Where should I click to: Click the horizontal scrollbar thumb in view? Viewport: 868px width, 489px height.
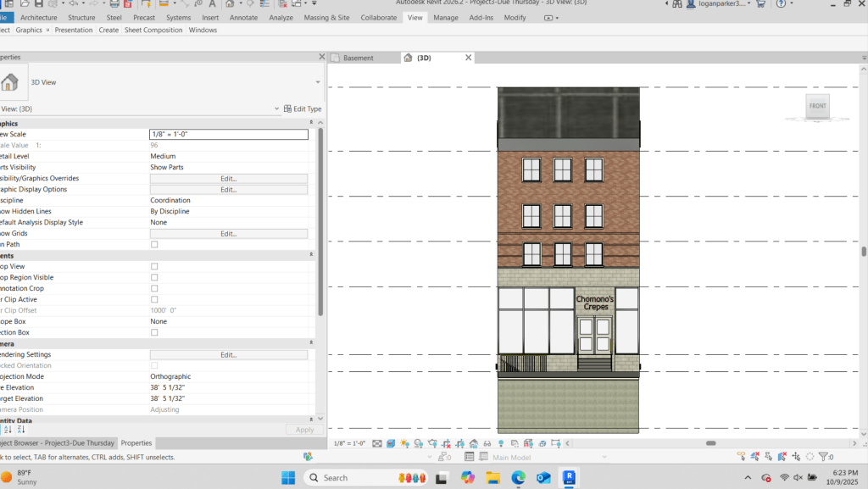(711, 443)
